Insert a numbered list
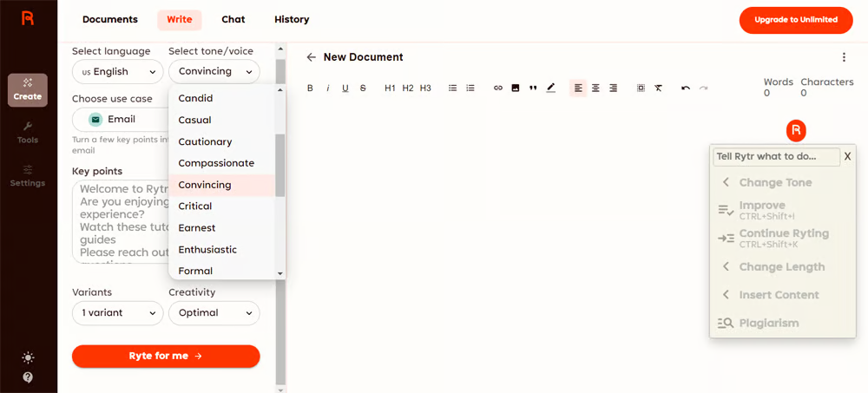The height and width of the screenshot is (393, 868). pyautogui.click(x=470, y=88)
